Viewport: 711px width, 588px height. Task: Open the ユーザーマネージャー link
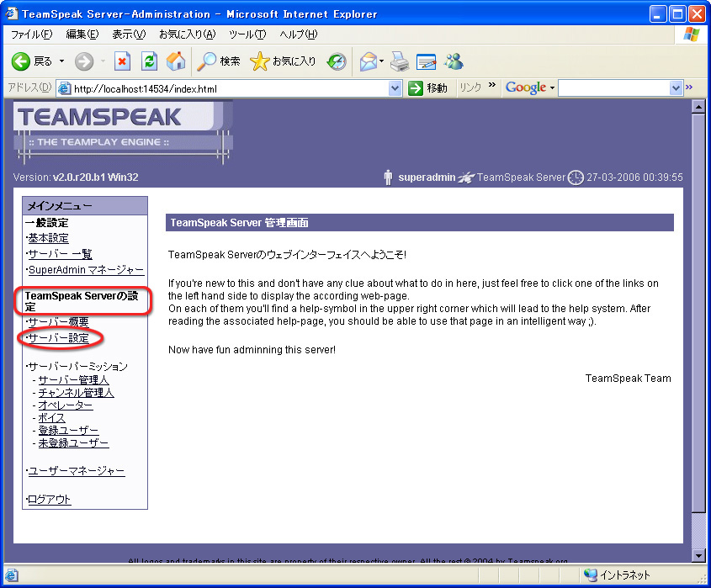[77, 471]
